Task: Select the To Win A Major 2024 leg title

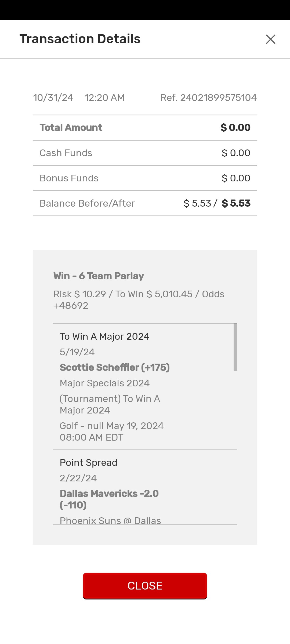Action: [104, 336]
